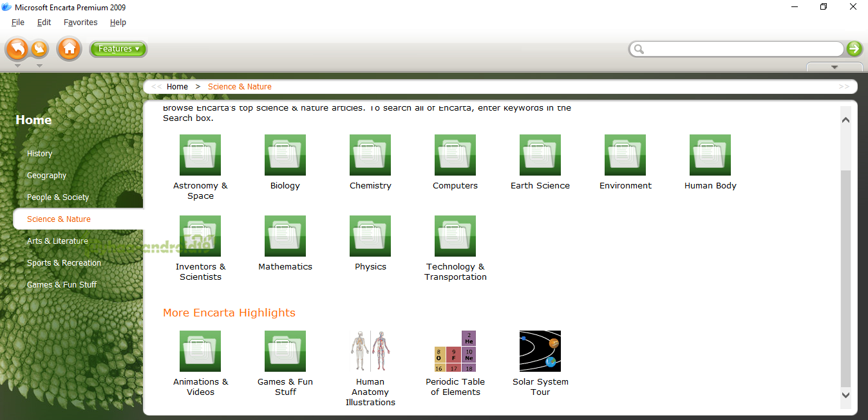Click the breadcrumb next >> arrows
Image resolution: width=868 pixels, height=420 pixels.
point(844,87)
